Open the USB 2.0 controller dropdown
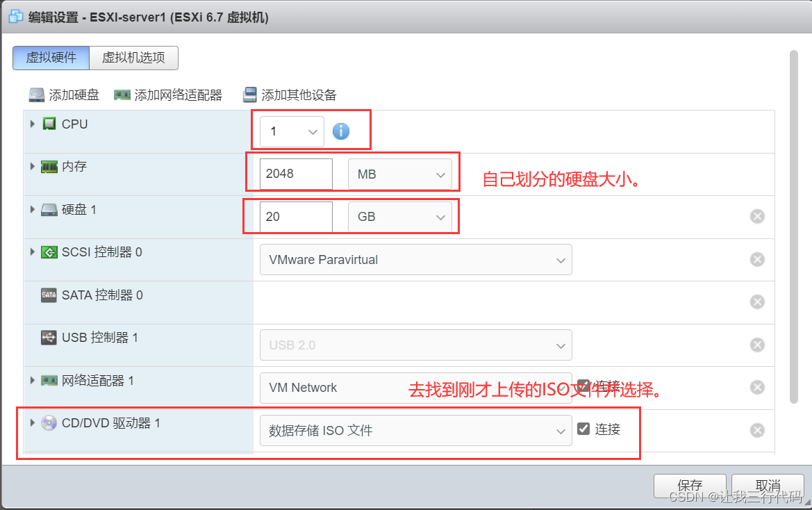The image size is (812, 510). click(x=416, y=345)
